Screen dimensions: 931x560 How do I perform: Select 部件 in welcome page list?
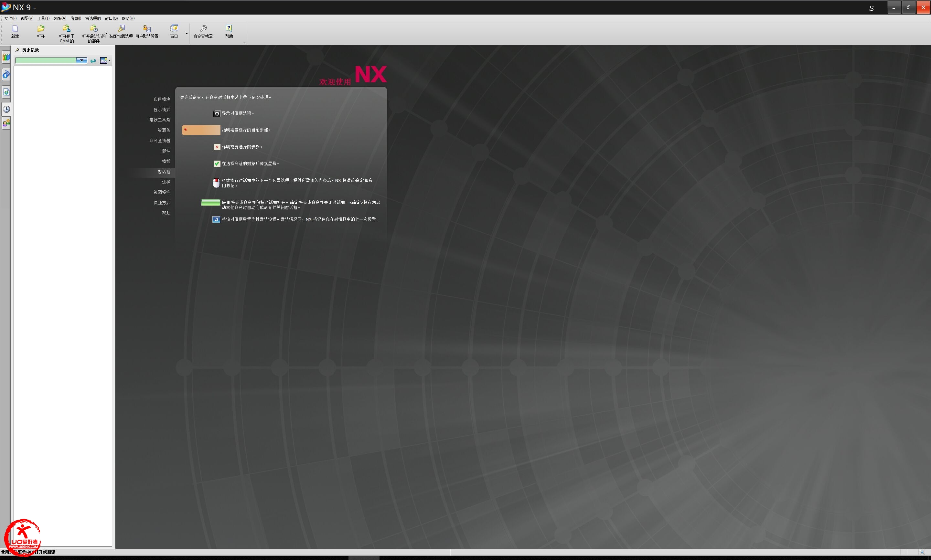click(x=166, y=151)
